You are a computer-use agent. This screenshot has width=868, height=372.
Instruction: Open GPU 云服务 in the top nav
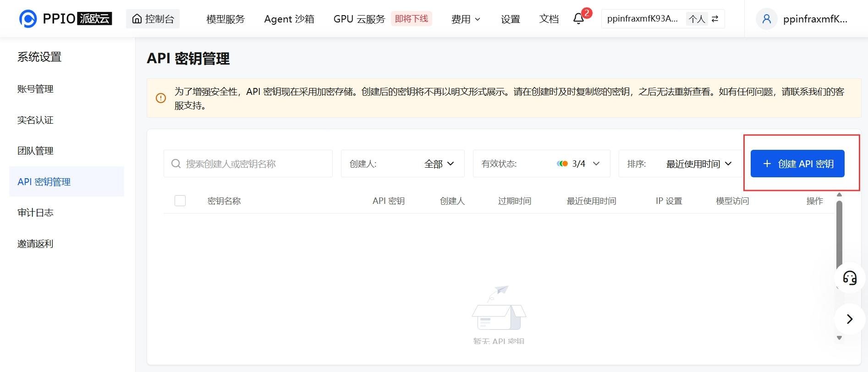pyautogui.click(x=359, y=19)
